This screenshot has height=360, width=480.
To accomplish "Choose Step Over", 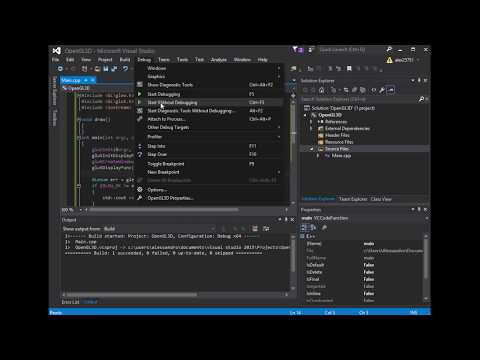I will click(x=209, y=154).
